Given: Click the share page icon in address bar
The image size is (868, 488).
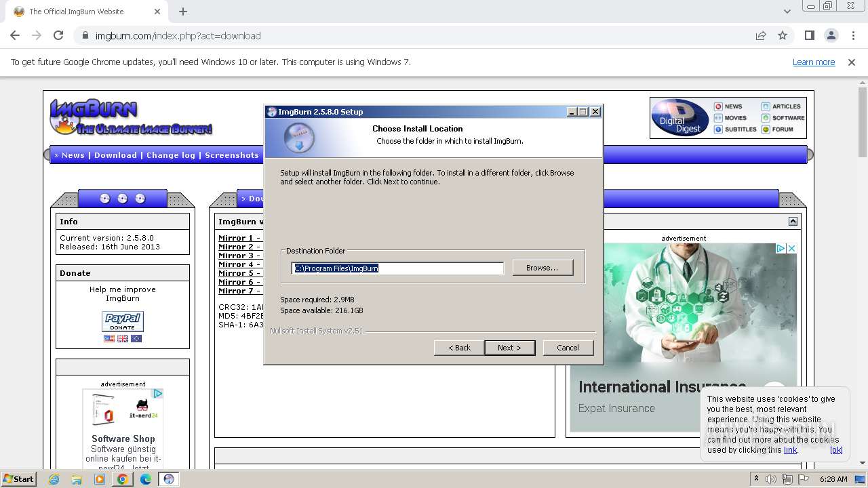Looking at the screenshot, I should [x=761, y=36].
